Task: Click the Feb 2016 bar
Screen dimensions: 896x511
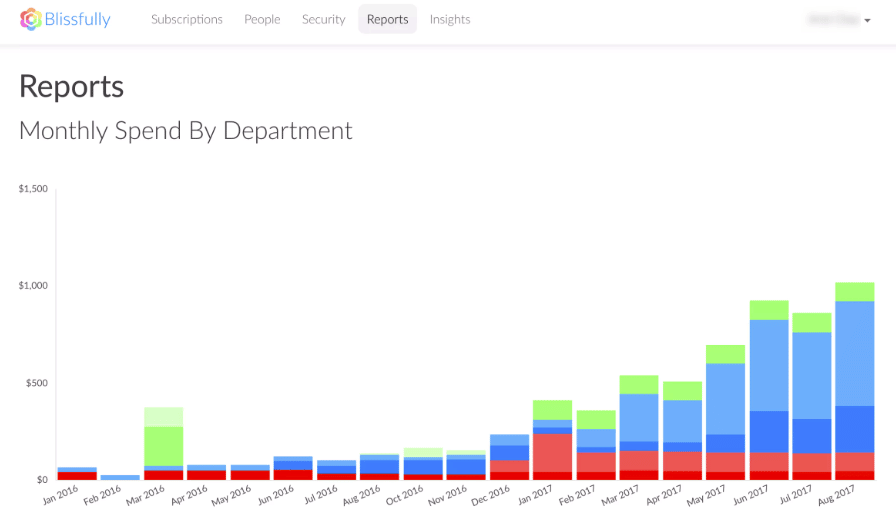Action: (x=120, y=477)
